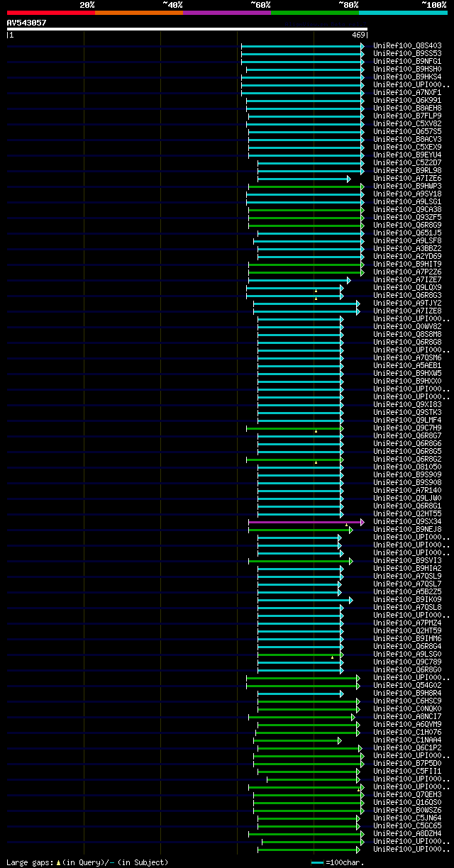Click the green ~80% identity legend segment

point(315,13)
